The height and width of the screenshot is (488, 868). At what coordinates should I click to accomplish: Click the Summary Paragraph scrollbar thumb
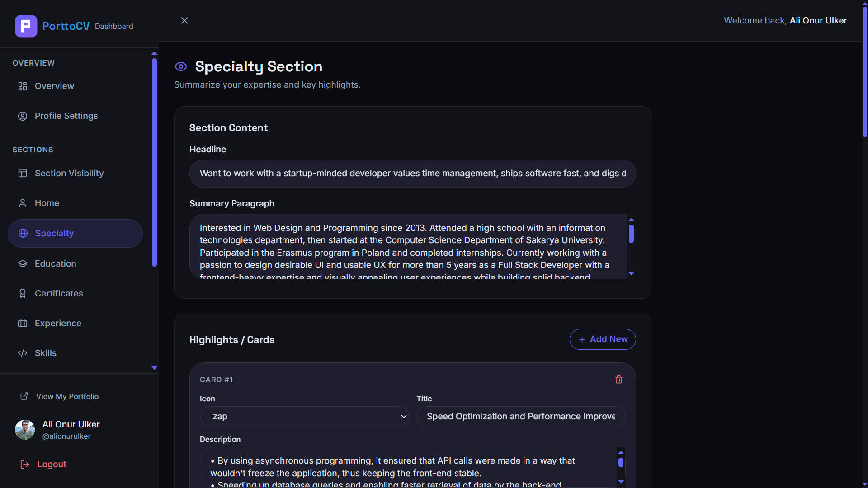click(632, 234)
